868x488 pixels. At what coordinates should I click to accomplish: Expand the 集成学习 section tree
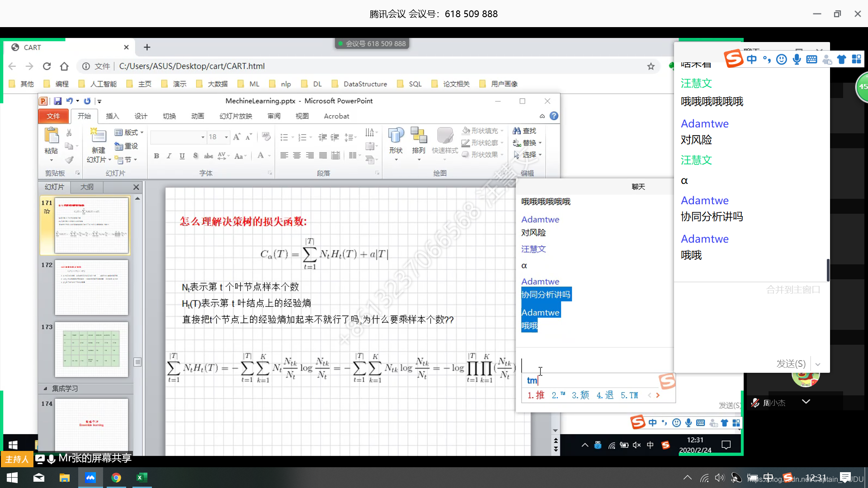47,388
